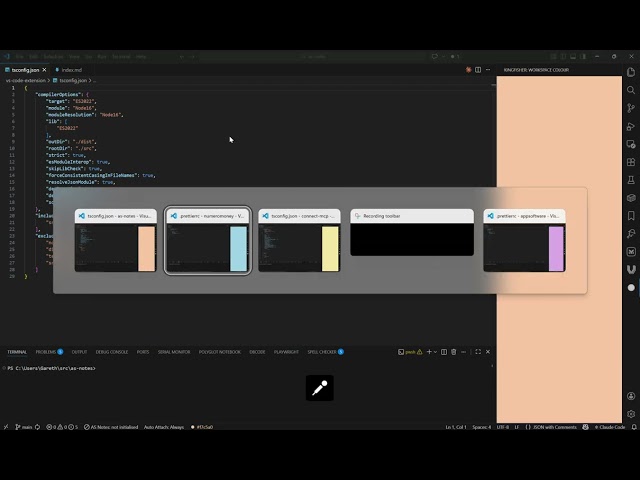Maximize the terminal panel size
The height and width of the screenshot is (480, 640).
click(478, 352)
